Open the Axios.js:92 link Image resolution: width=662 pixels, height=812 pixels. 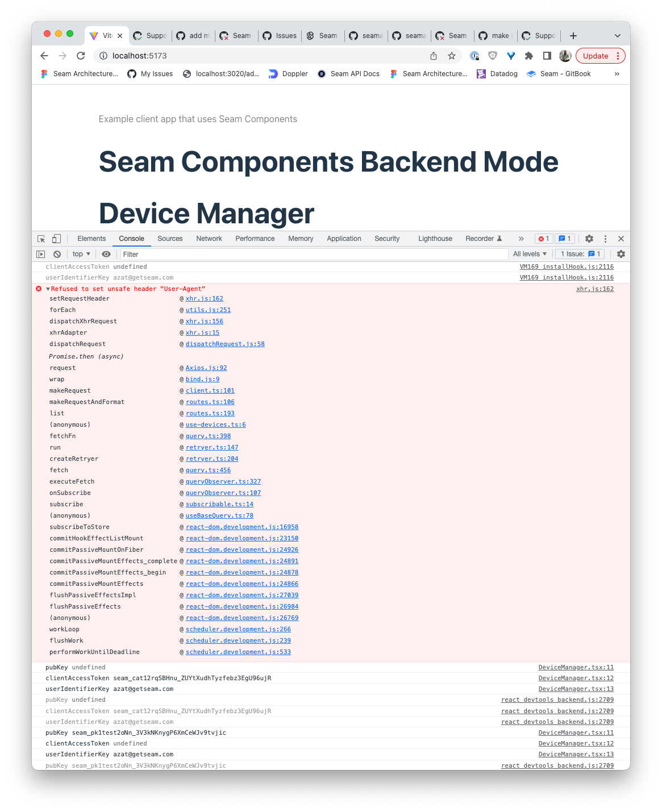206,368
